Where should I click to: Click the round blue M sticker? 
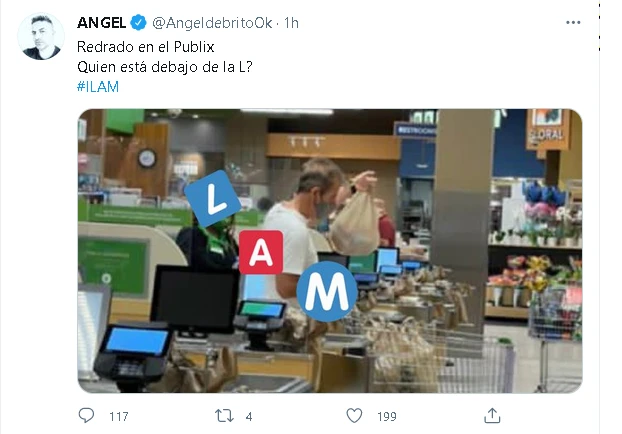(x=327, y=292)
